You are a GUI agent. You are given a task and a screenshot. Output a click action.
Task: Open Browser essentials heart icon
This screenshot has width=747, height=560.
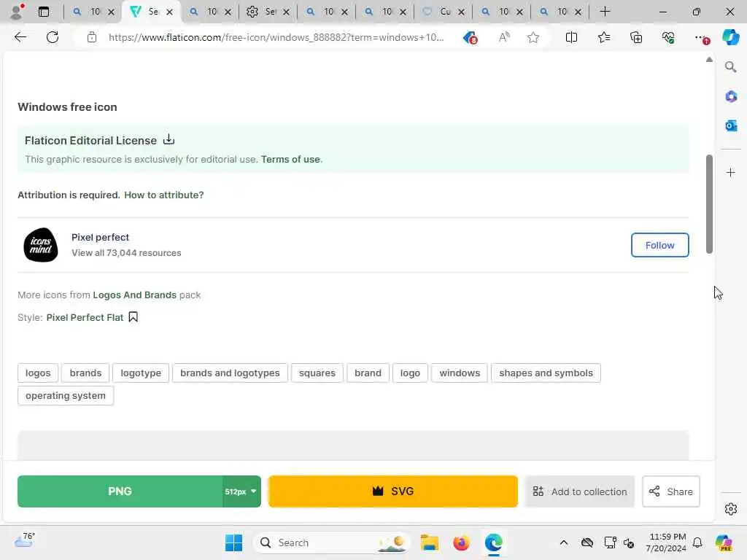pos(668,37)
